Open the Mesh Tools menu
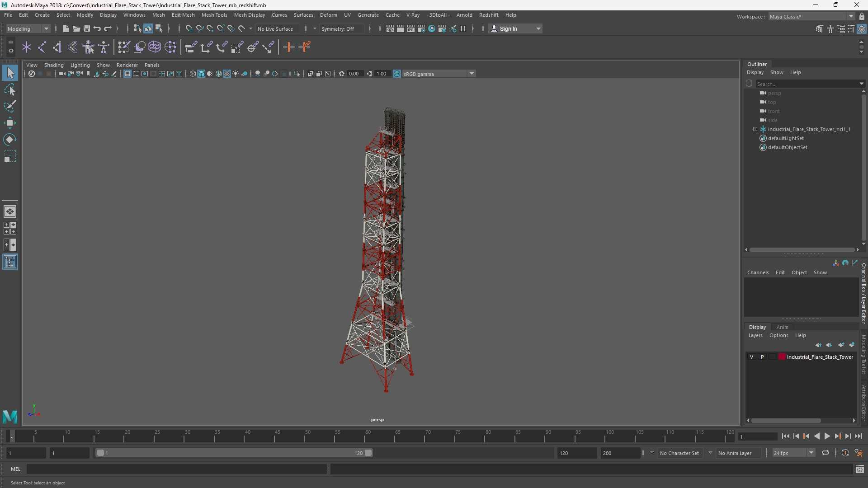The image size is (868, 488). point(214,15)
